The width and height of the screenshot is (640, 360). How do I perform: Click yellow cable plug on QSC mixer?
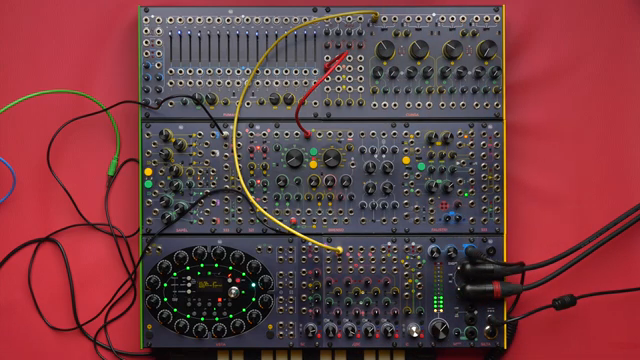[339, 250]
